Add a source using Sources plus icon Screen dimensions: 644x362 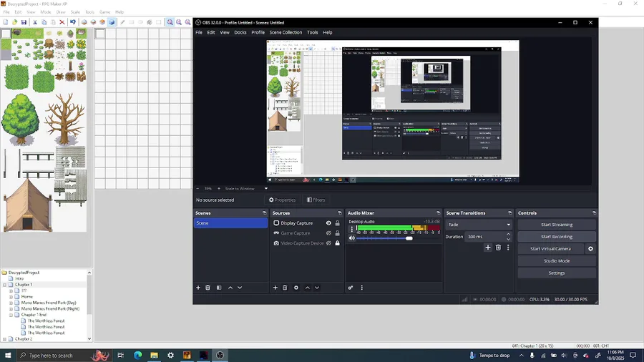point(275,288)
